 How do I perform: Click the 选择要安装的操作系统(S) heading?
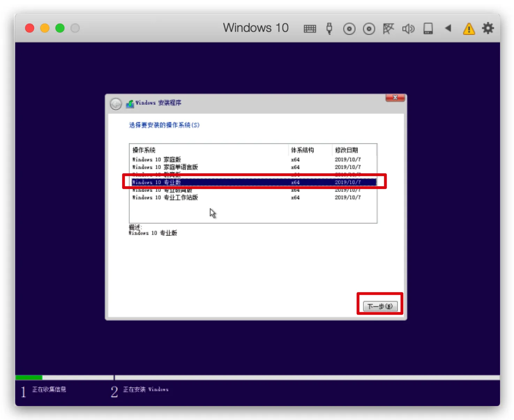(x=164, y=125)
